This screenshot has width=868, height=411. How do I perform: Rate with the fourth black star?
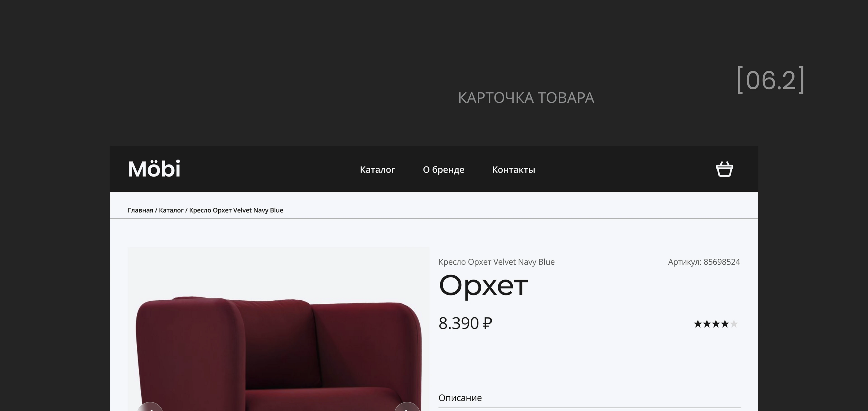click(725, 324)
